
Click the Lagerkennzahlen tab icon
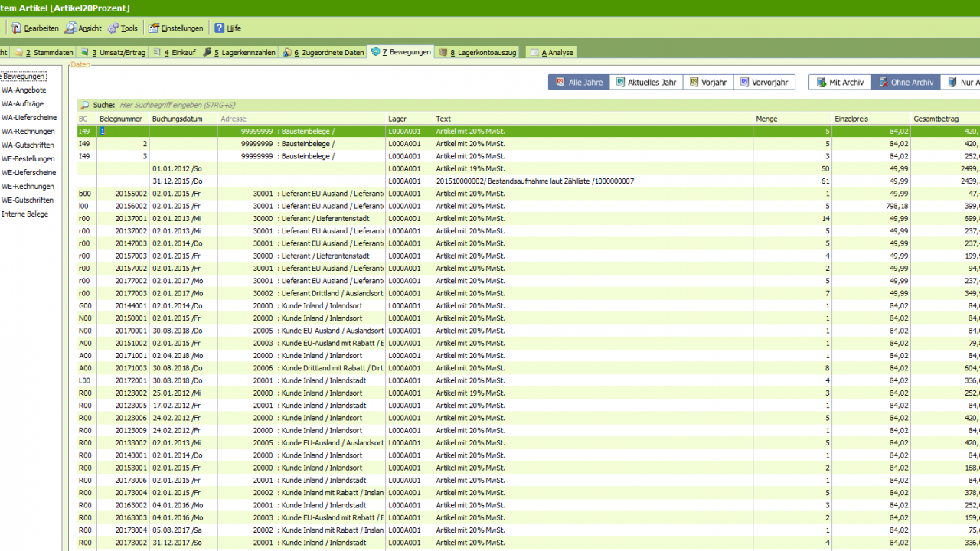coord(207,53)
